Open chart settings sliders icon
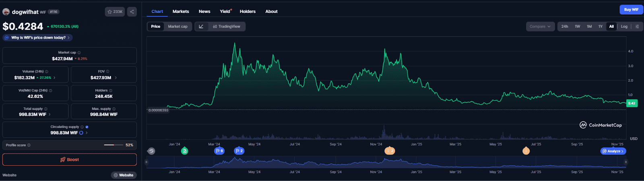Viewport: 644px width, 181px height. tap(637, 27)
